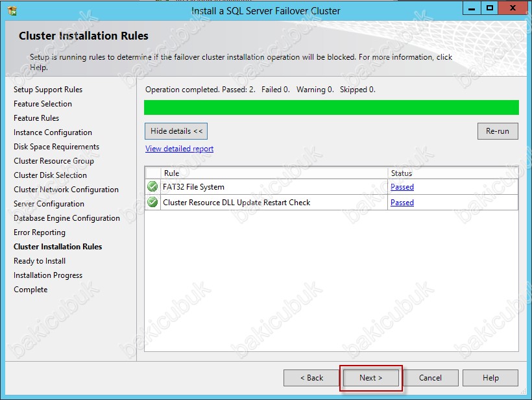Image resolution: width=532 pixels, height=400 pixels.
Task: Select Ready to Install step
Action: click(x=40, y=261)
